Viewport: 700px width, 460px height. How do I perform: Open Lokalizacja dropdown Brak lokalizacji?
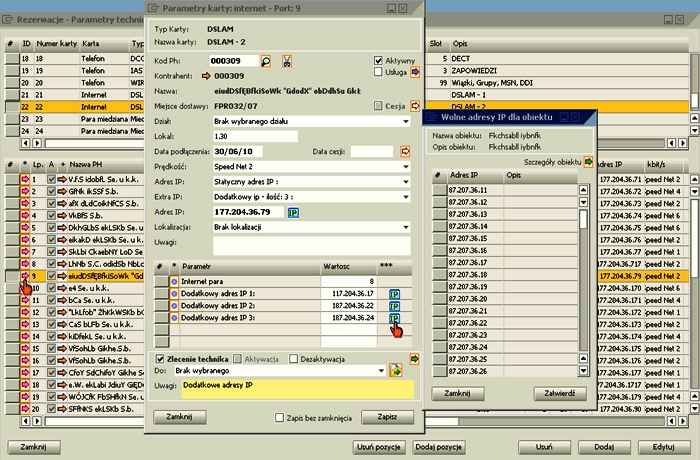click(x=312, y=227)
